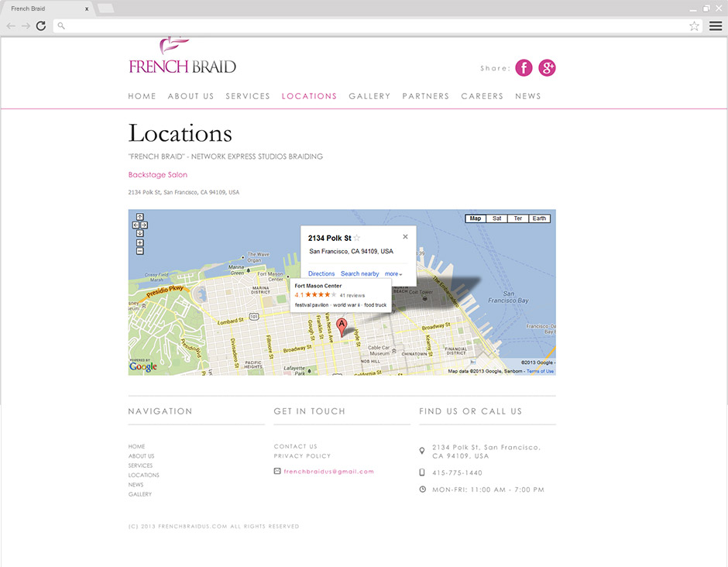Click the Fort Mason Center card title

[318, 286]
